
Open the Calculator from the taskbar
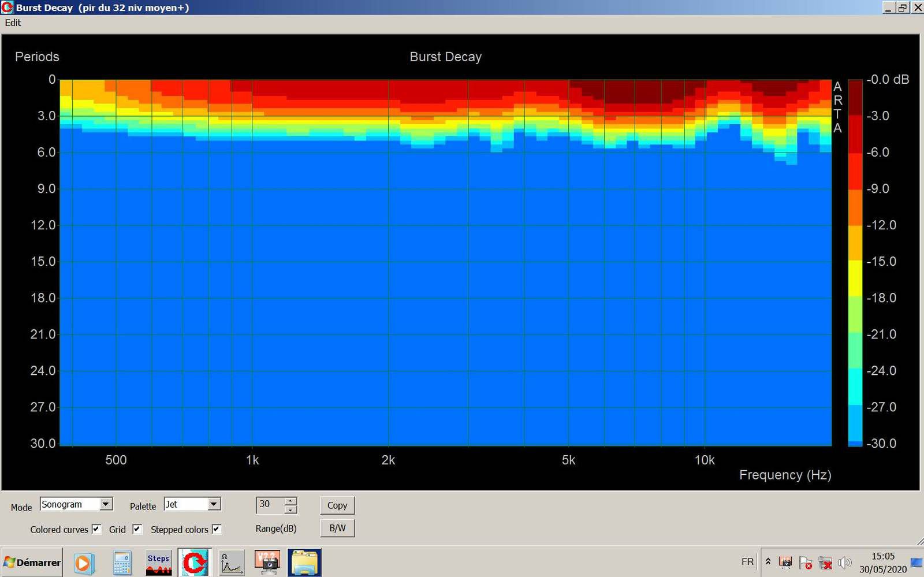tap(122, 563)
